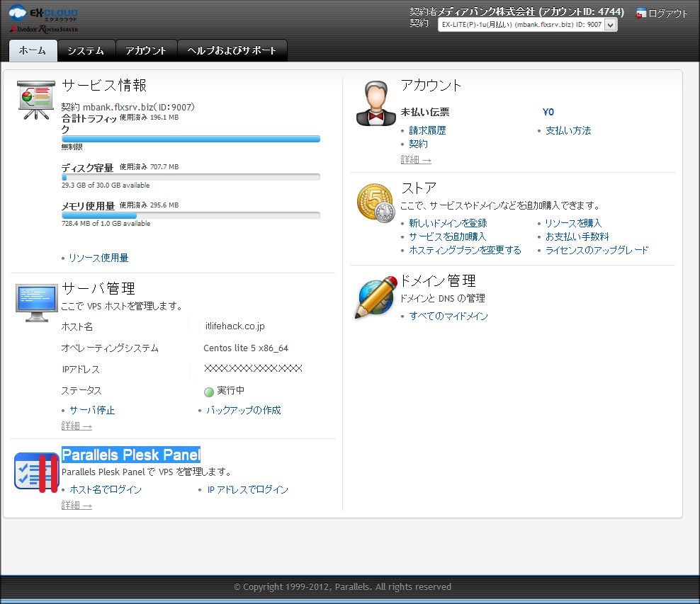Click the Centos lite 5 x86_64 value
Screen dimensions: 700x604
point(246,348)
